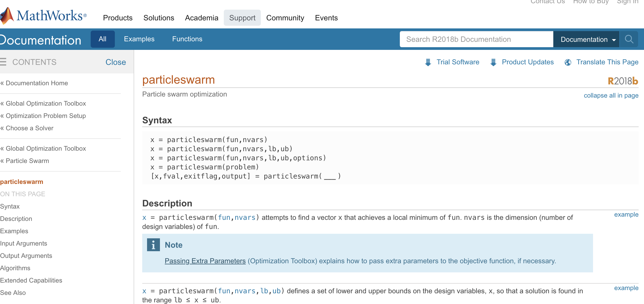Click the Close contents panel button
The image size is (644, 304).
(115, 62)
